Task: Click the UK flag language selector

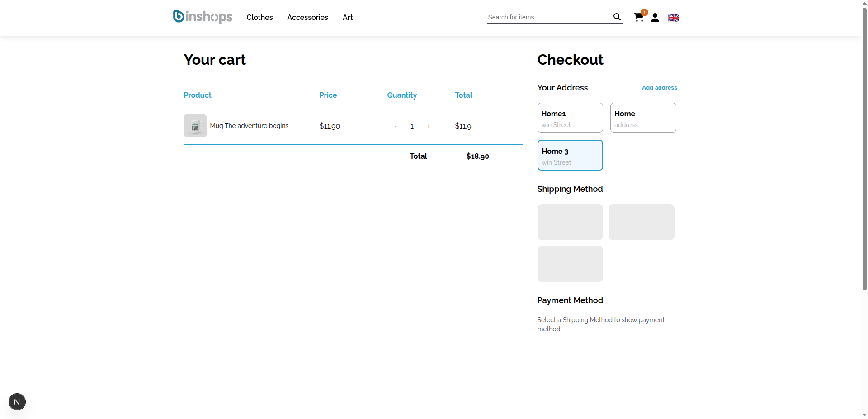Action: [673, 18]
